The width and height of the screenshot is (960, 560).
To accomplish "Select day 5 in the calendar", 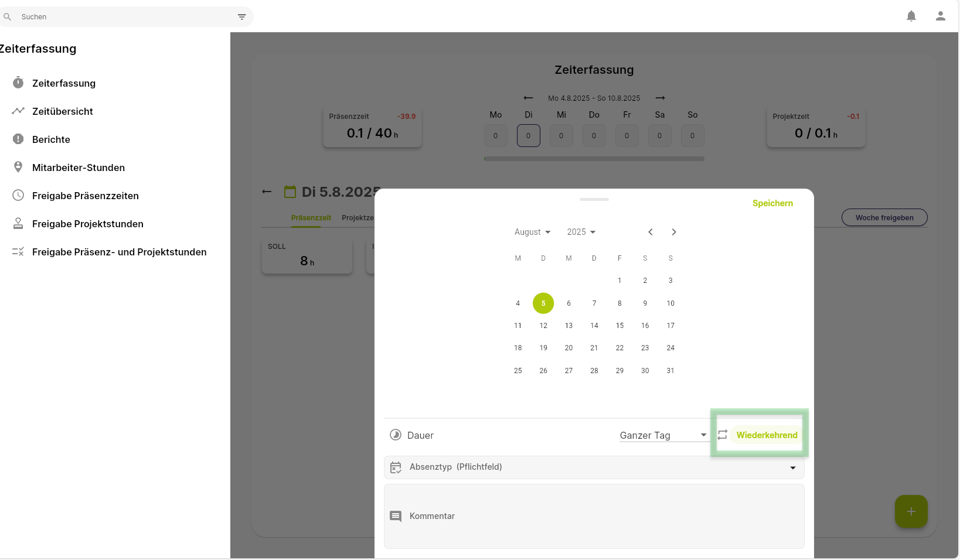I will click(x=543, y=303).
